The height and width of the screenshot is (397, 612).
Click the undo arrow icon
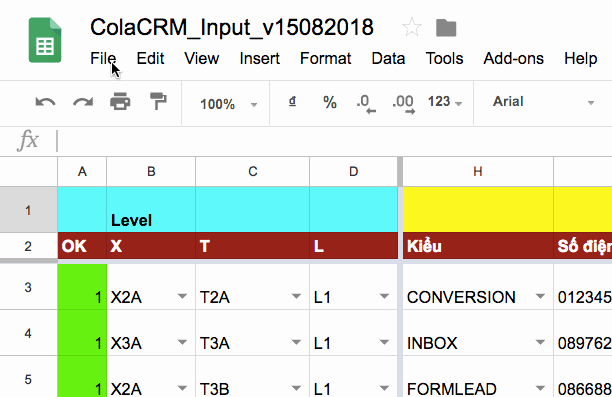pos(45,102)
